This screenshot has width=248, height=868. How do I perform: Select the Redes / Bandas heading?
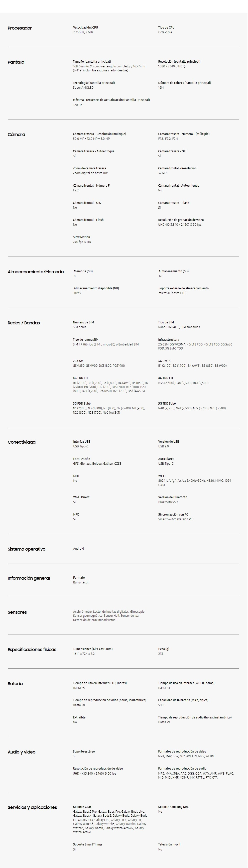tap(24, 323)
